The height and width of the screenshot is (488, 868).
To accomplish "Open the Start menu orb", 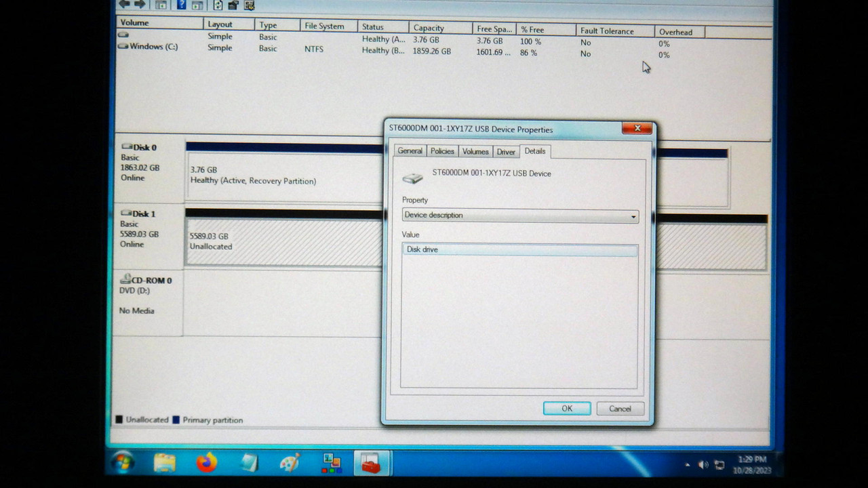I will coord(123,462).
